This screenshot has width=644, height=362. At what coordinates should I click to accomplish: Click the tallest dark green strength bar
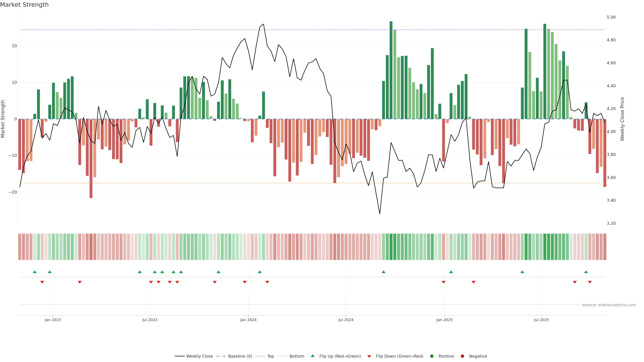coord(391,70)
